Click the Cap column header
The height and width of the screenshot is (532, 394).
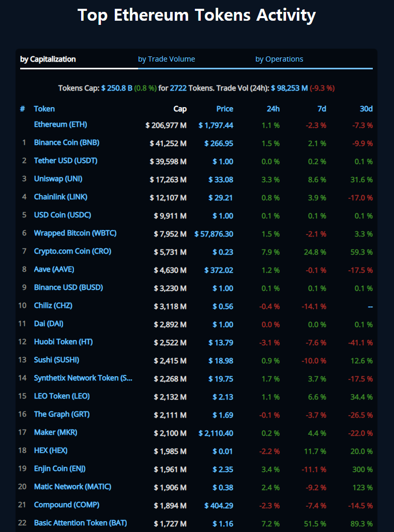point(180,109)
